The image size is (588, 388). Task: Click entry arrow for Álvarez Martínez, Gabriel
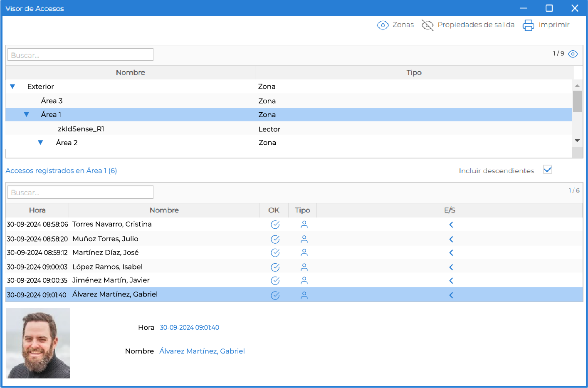tap(451, 295)
